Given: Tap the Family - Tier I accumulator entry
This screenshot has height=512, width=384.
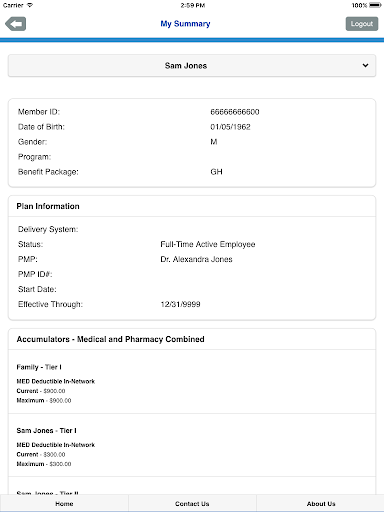Looking at the screenshot, I should click(x=192, y=383).
